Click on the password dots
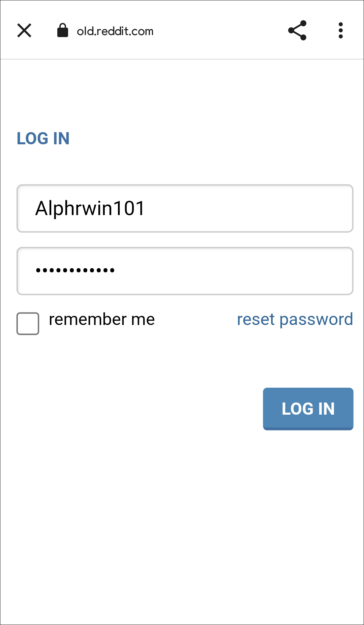The image size is (364, 625). (x=75, y=270)
